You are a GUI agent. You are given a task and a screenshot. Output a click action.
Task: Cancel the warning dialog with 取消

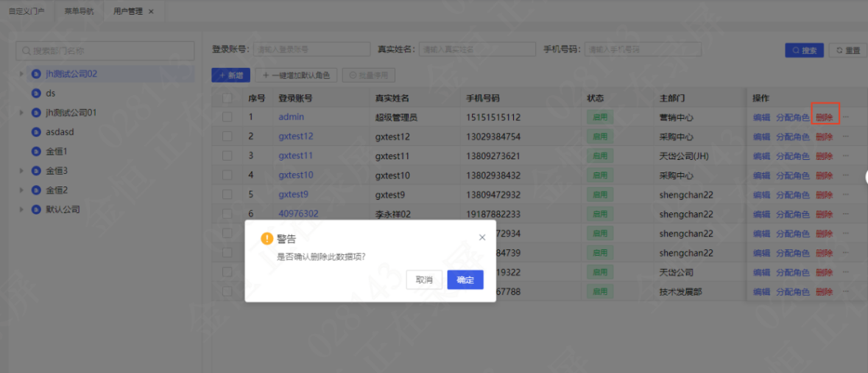pyautogui.click(x=424, y=280)
